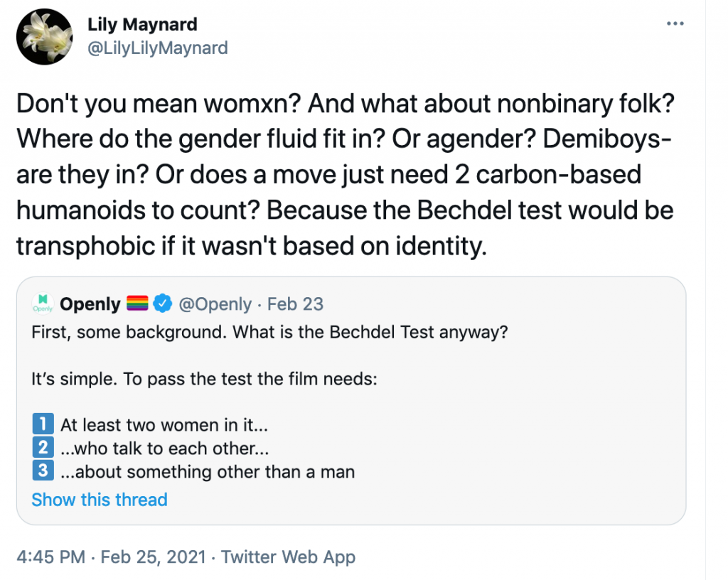Click Lily Maynard's lily flower avatar

click(43, 37)
